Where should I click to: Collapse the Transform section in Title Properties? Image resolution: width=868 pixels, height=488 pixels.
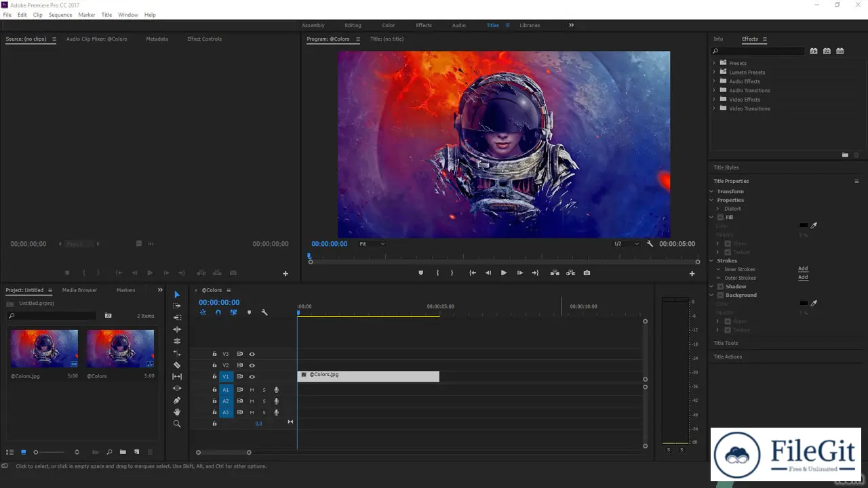coord(712,192)
